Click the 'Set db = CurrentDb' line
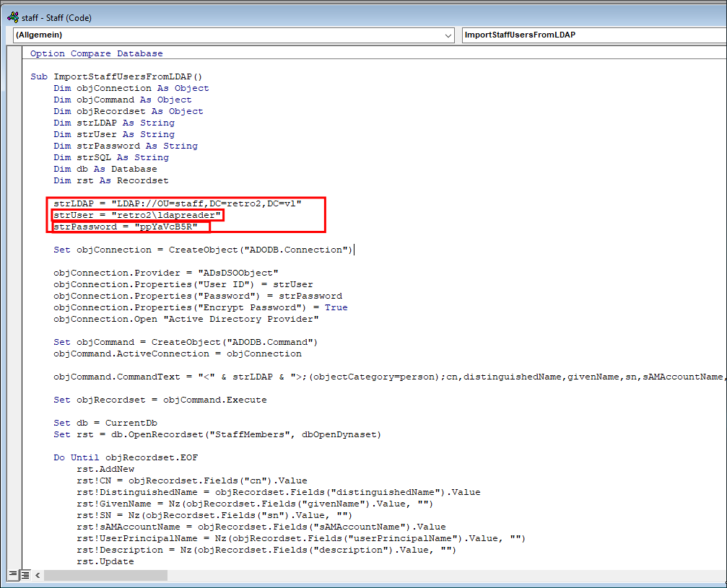The height and width of the screenshot is (588, 727). pos(105,423)
